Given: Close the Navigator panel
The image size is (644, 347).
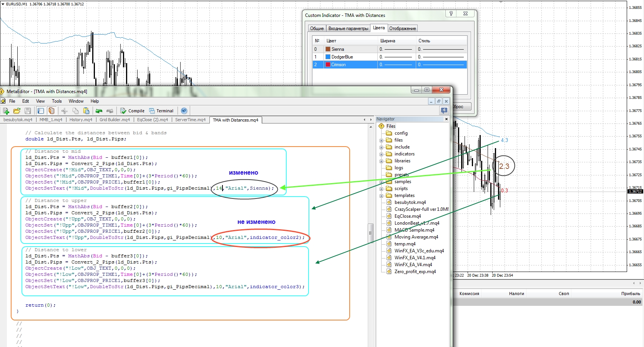Looking at the screenshot, I should [x=446, y=119].
